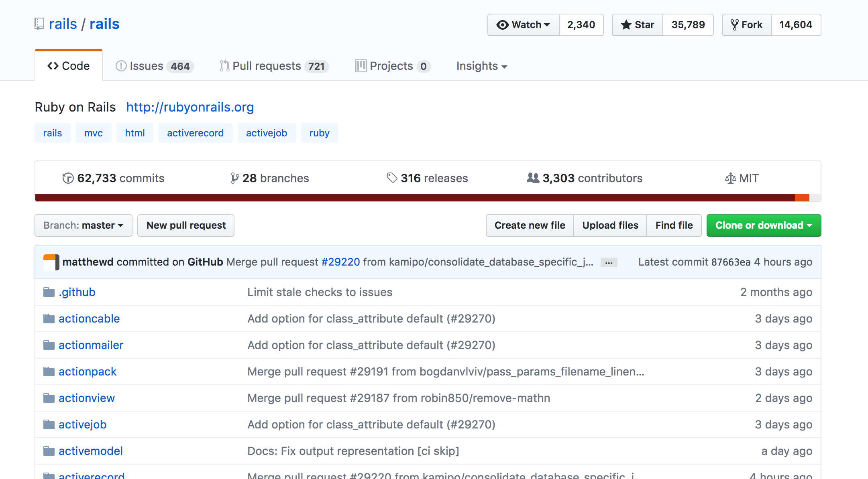Click the tag icon next to 316 releases
868x479 pixels.
(392, 178)
